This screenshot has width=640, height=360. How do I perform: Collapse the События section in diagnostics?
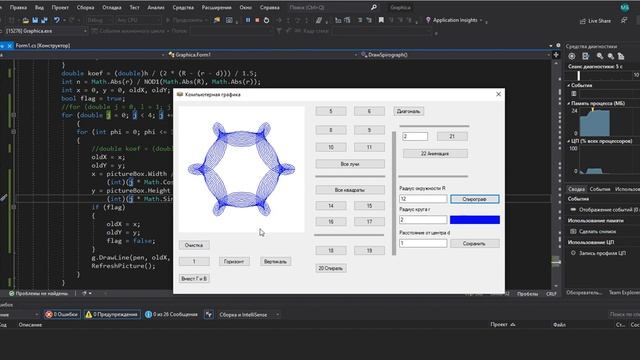click(569, 85)
